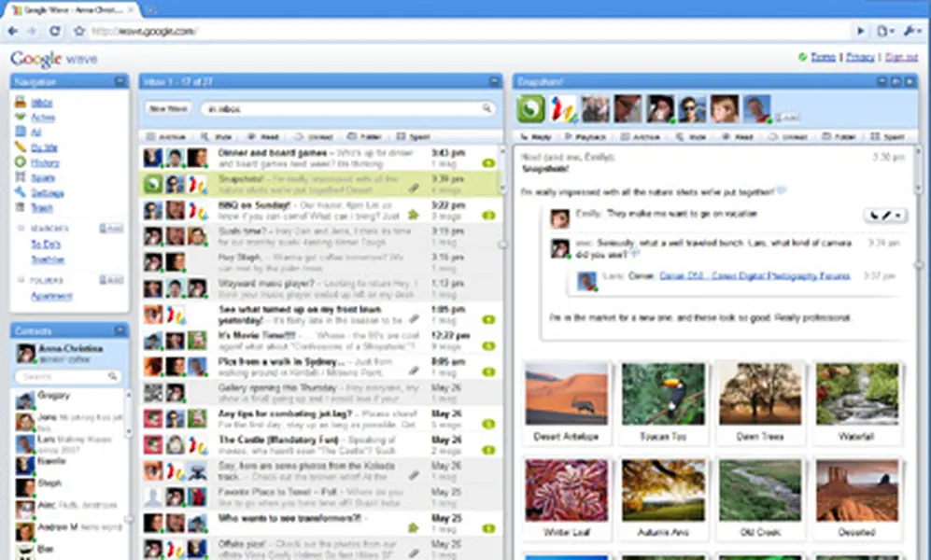The width and height of the screenshot is (931, 560).
Task: Open the Privacy link
Action: 860,57
